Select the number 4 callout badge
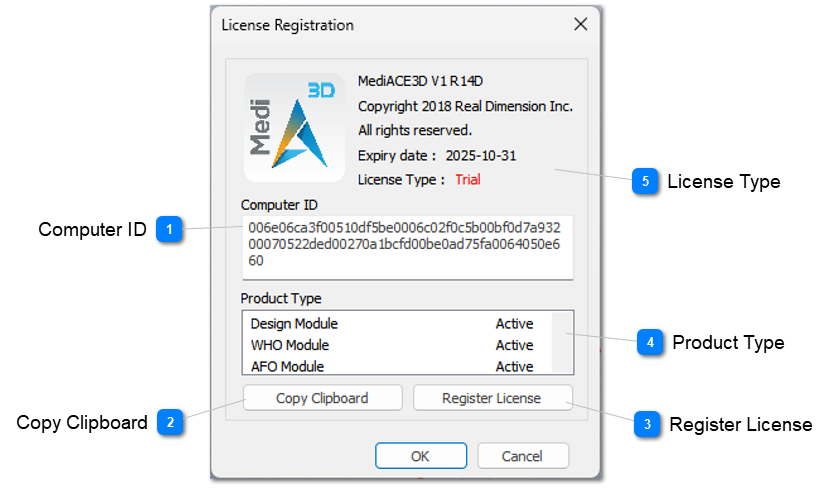 (650, 343)
